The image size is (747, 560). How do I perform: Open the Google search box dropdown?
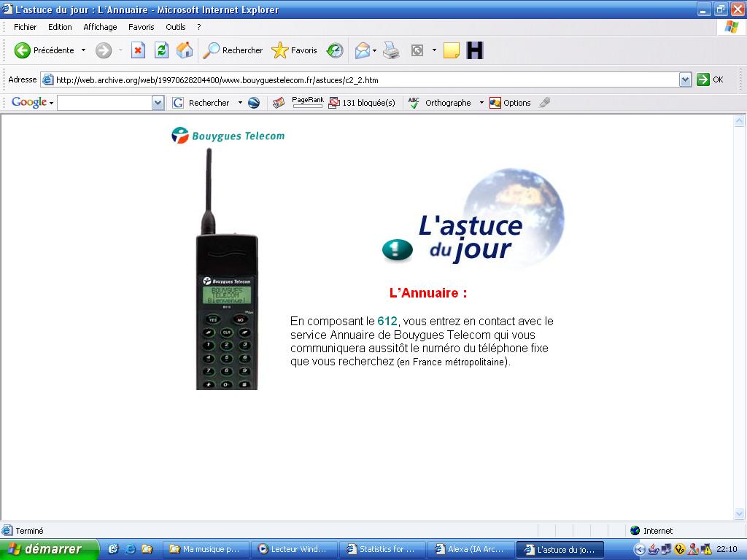click(158, 103)
